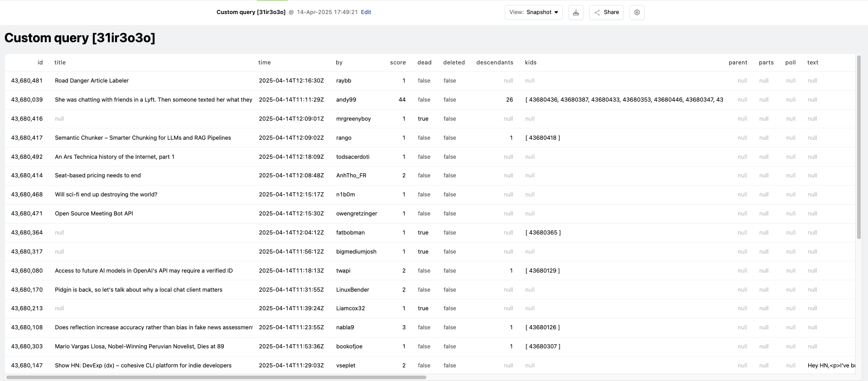Open the View Snapshot dropdown
This screenshot has height=381, width=868.
[x=533, y=13]
